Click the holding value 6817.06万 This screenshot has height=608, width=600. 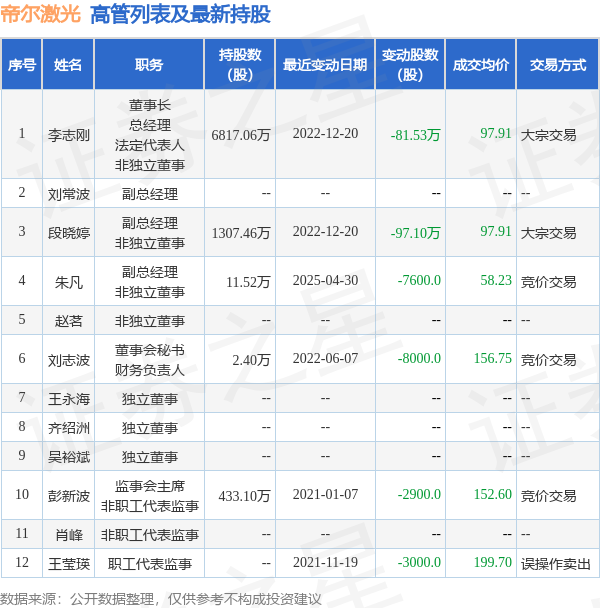(241, 135)
